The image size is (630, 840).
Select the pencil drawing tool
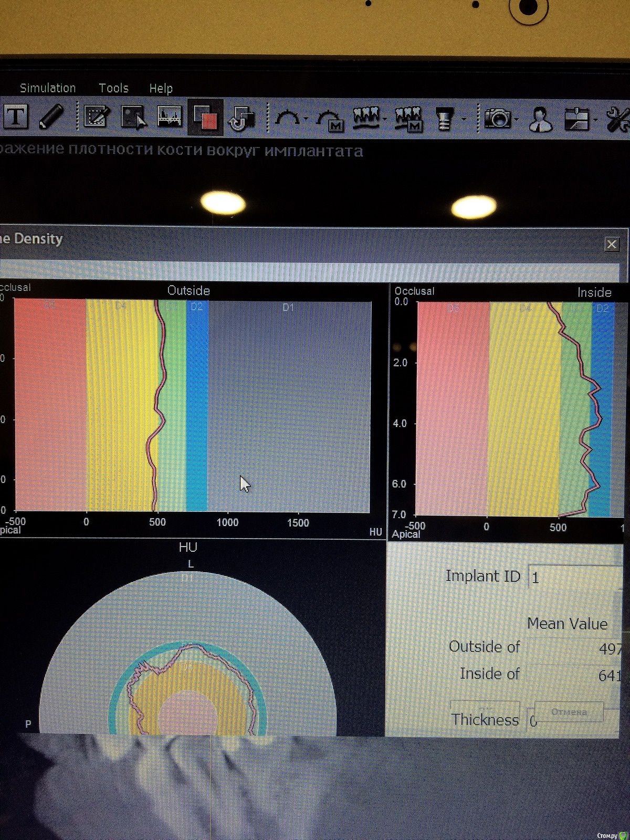51,117
